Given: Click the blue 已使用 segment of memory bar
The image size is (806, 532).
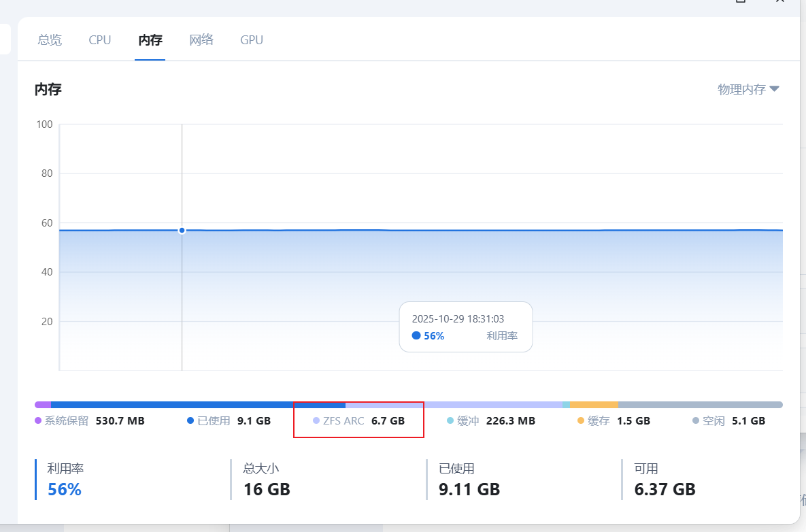Looking at the screenshot, I should click(197, 405).
